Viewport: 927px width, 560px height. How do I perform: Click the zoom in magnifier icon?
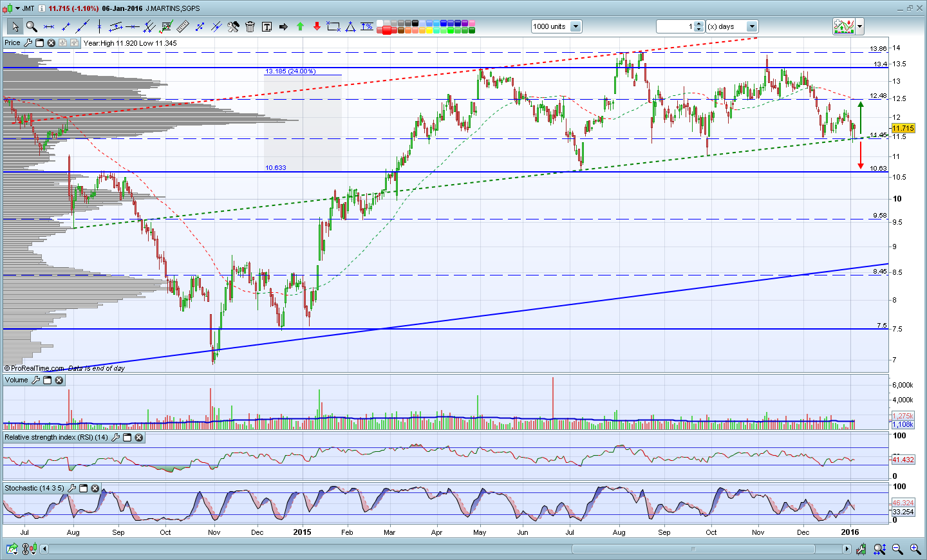click(915, 549)
